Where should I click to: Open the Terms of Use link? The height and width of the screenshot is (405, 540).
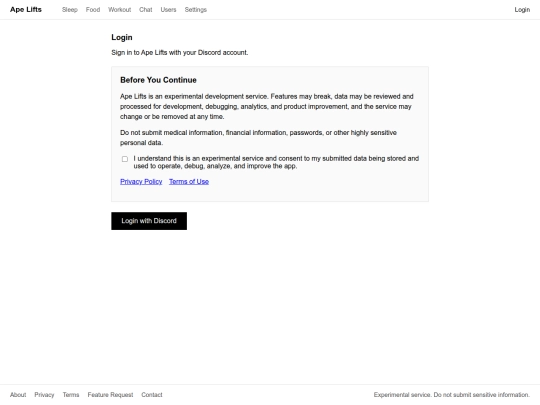coord(189,181)
